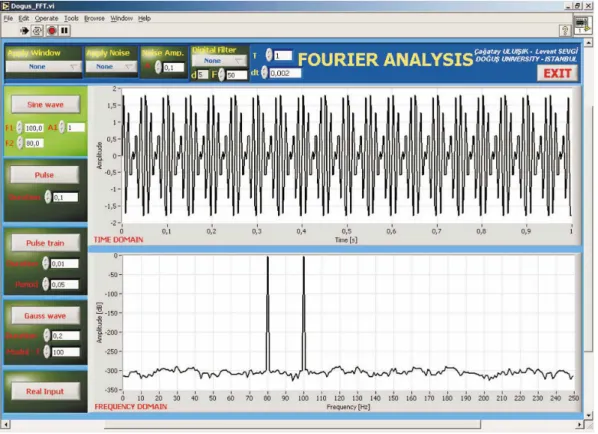Expand the Apply Window dropdown
Image resolution: width=598 pixels, height=434 pixels.
click(43, 67)
